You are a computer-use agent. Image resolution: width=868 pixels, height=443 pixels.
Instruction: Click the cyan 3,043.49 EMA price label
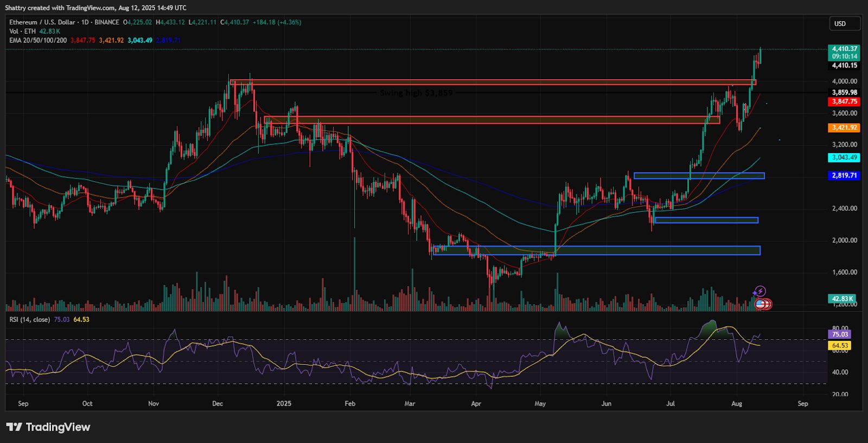[845, 157]
